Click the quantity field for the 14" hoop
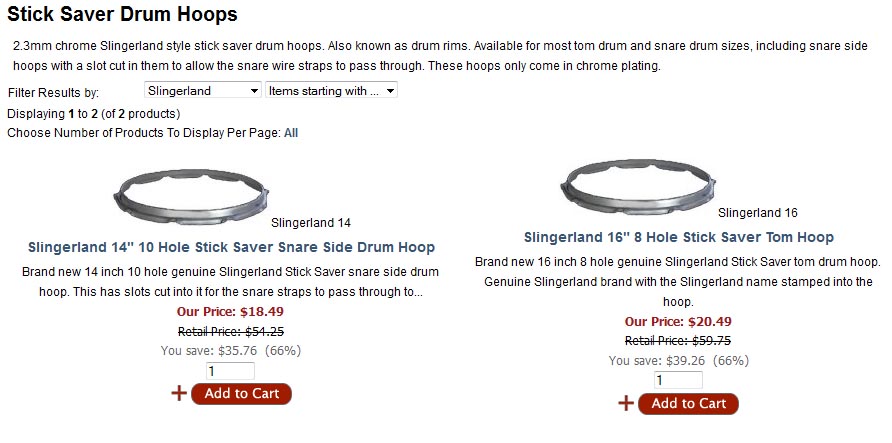Viewport: 892px width, 443px height. pyautogui.click(x=230, y=370)
